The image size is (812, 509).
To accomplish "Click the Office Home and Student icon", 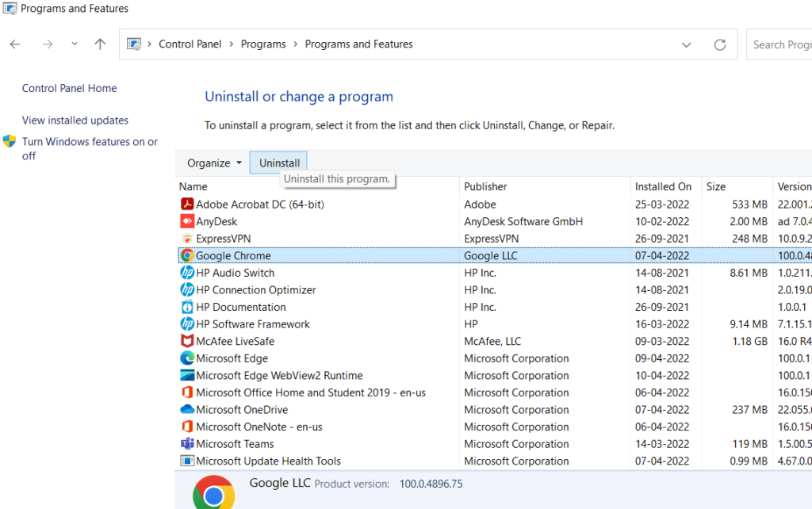I will (187, 392).
